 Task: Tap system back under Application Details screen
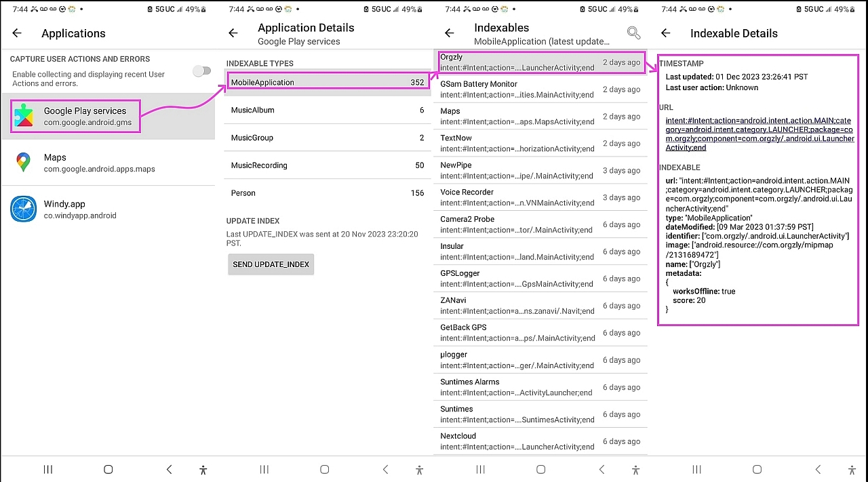pyautogui.click(x=386, y=469)
